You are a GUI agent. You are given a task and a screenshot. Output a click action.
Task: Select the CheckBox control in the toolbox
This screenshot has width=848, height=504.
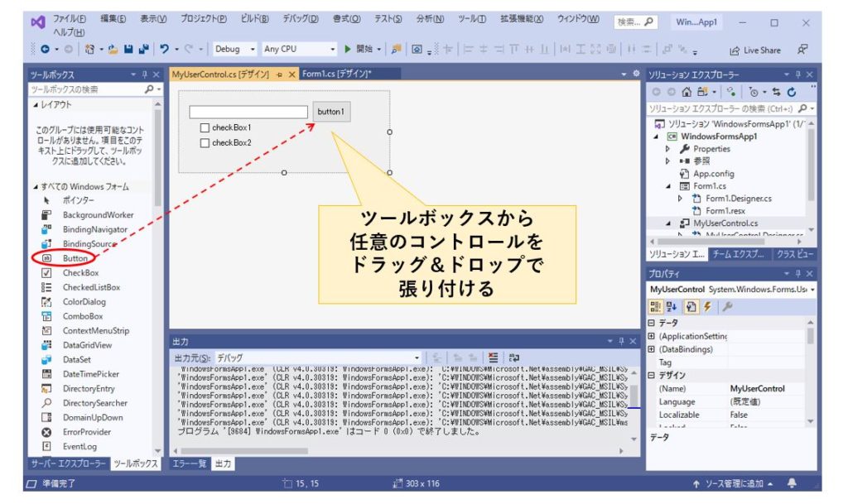pyautogui.click(x=80, y=273)
